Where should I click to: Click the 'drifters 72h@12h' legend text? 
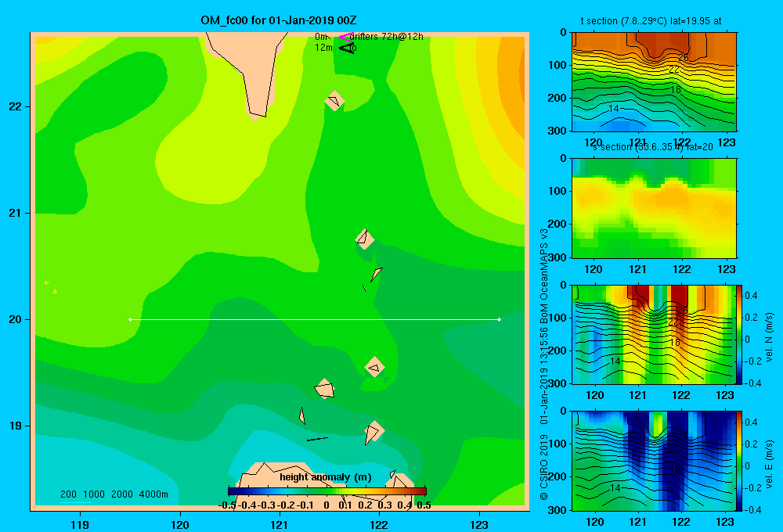coord(387,37)
